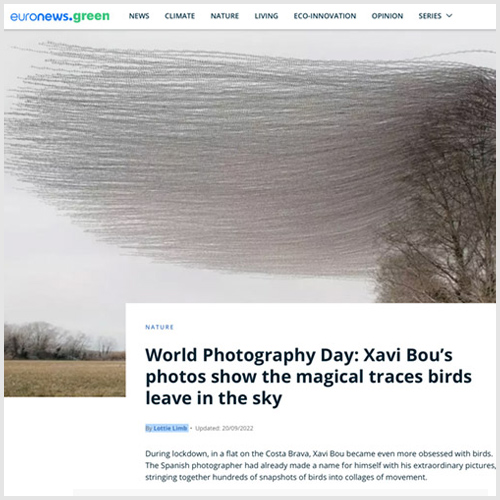Click the words During lockdown in the intro
Screen dimensions: 500x500
(x=176, y=454)
